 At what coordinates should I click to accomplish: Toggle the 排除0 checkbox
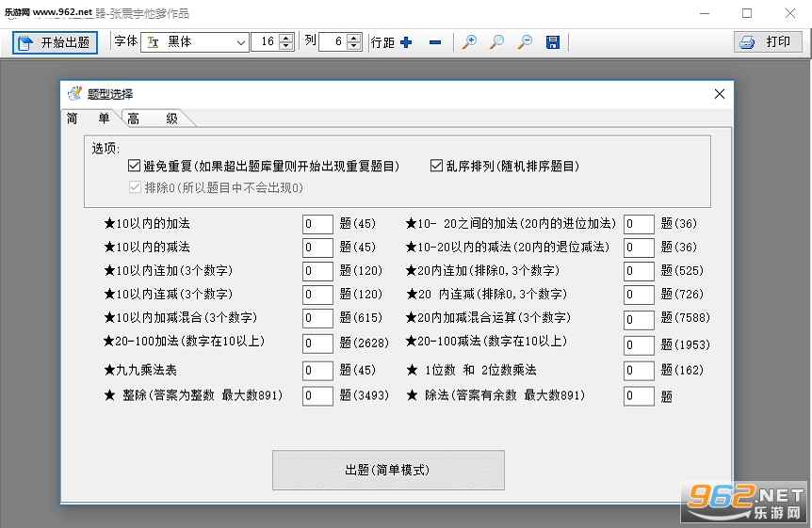coord(135,187)
